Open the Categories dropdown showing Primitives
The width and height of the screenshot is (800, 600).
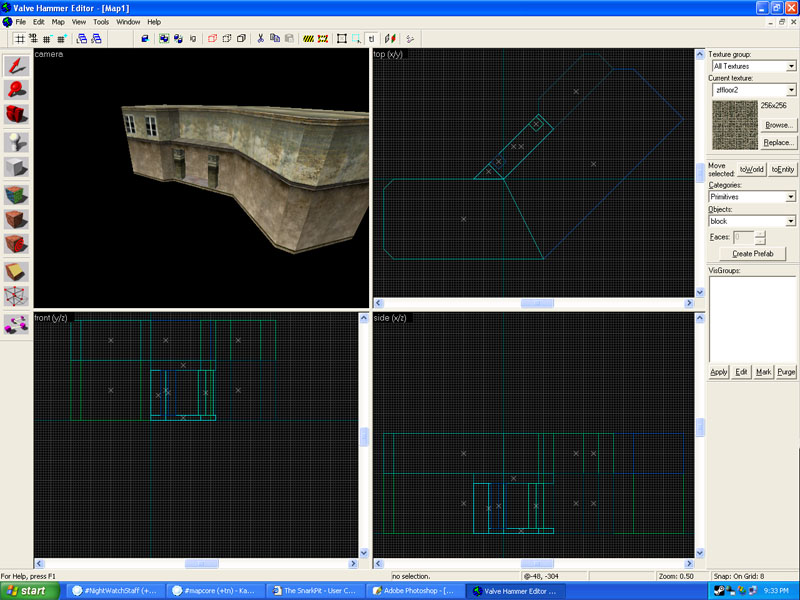791,197
